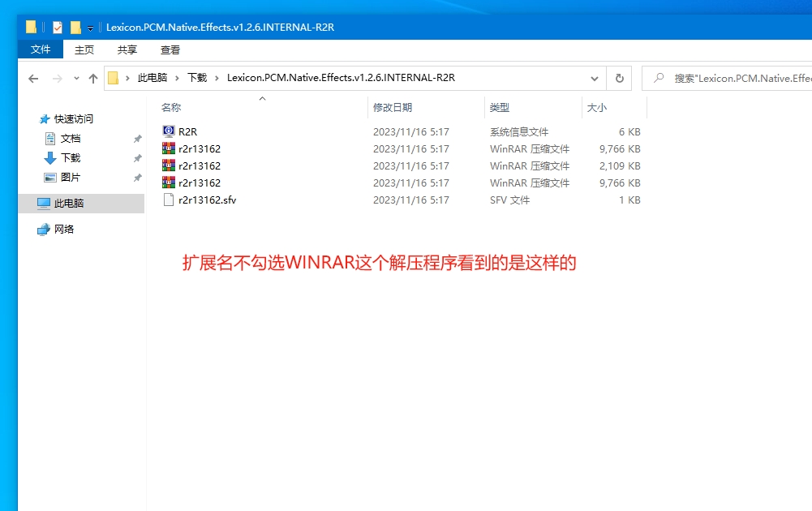
Task: Click the file name on the 2,109 KB row
Action: [200, 166]
